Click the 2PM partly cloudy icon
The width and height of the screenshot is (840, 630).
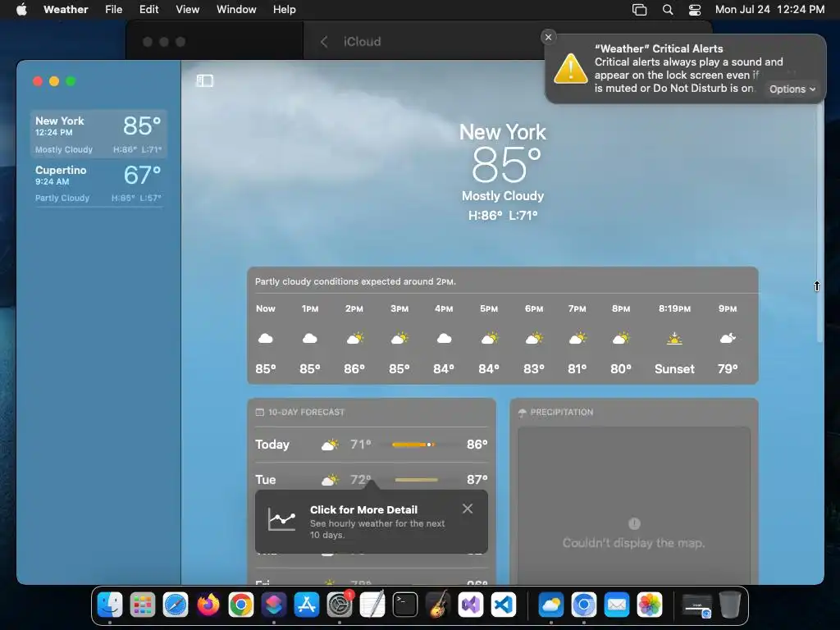point(354,338)
